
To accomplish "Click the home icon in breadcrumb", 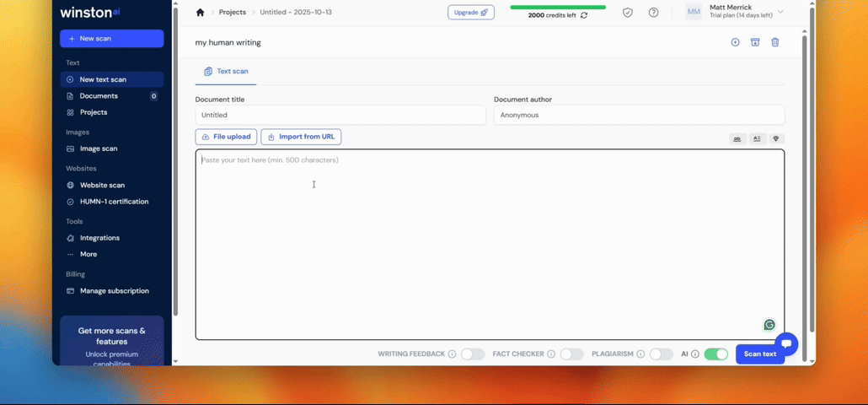I will [x=200, y=12].
